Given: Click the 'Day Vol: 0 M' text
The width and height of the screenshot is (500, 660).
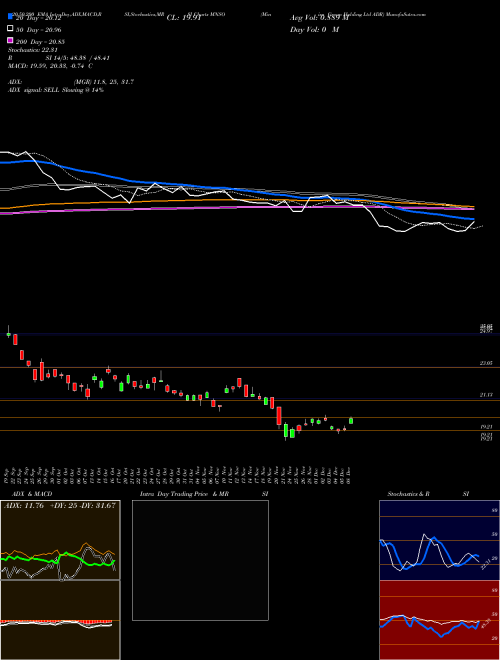Looking at the screenshot, I should click(x=314, y=29).
